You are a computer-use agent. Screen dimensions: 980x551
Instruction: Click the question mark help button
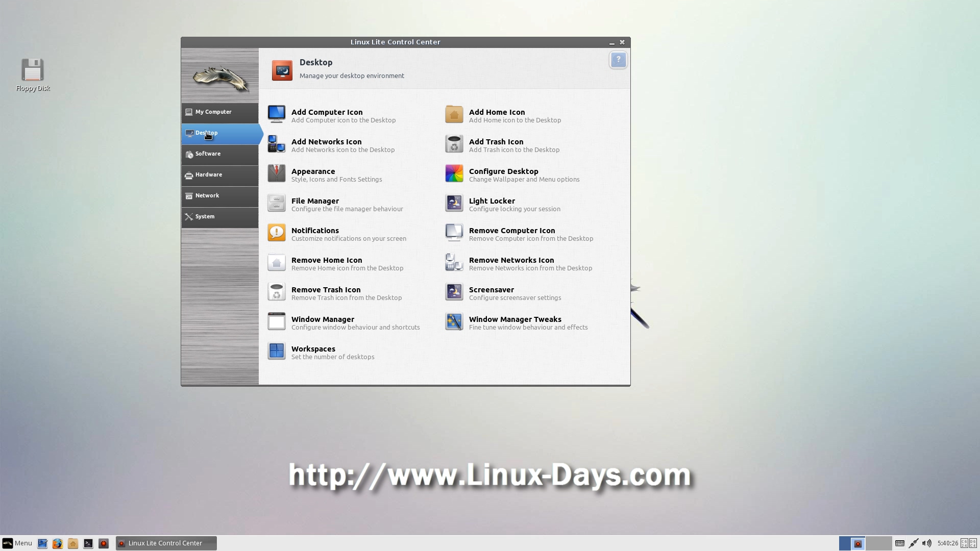618,60
